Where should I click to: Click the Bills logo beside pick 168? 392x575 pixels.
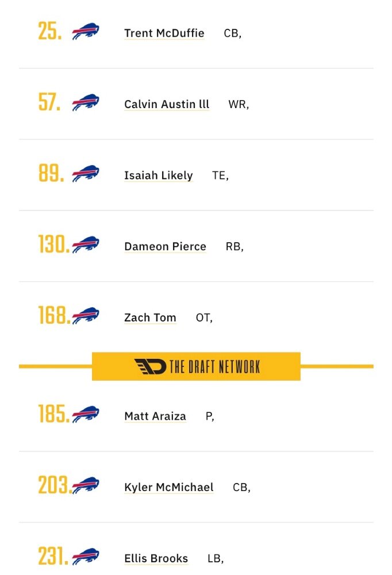(x=86, y=316)
